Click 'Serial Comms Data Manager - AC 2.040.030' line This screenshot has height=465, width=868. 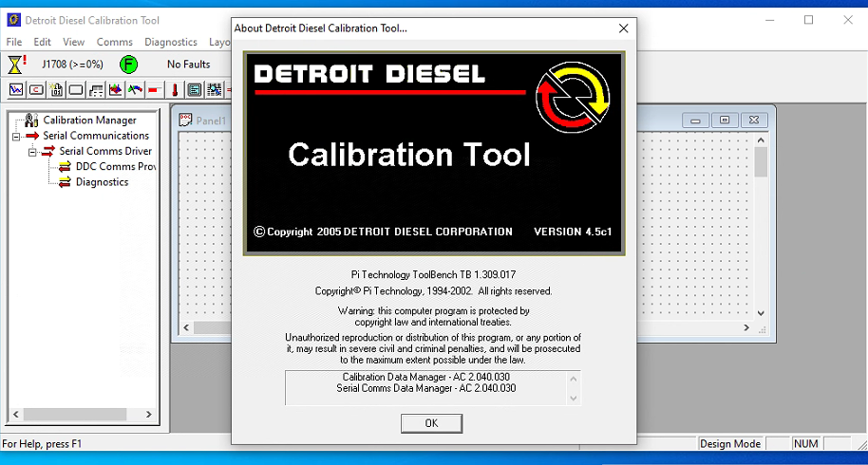[x=425, y=388]
